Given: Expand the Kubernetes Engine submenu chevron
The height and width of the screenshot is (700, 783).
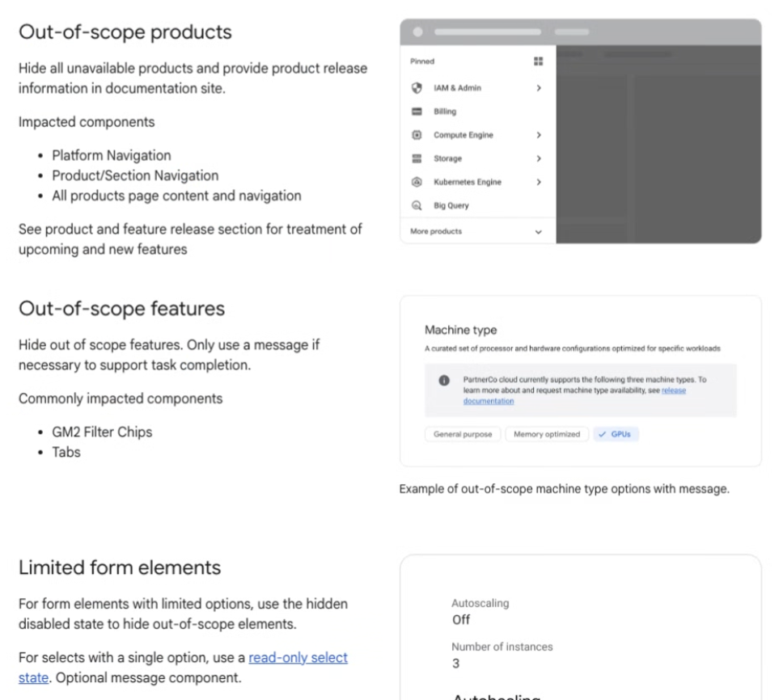Looking at the screenshot, I should (x=539, y=182).
